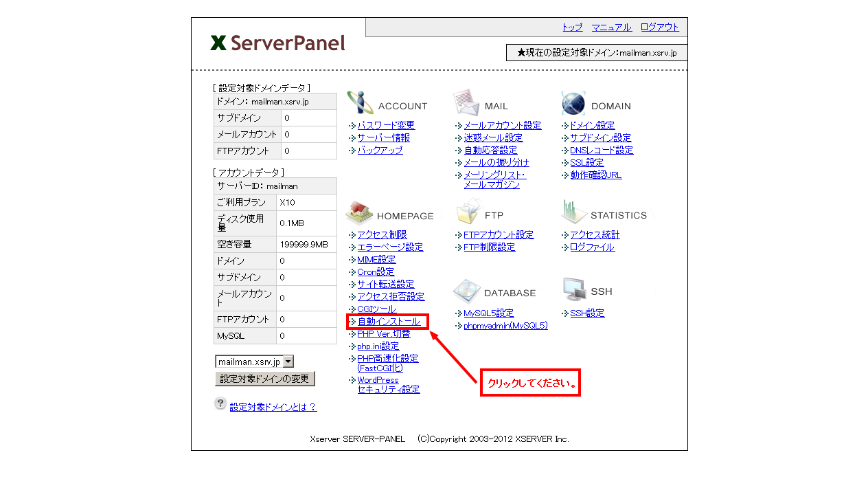
Task: Click the 設定対象ドメインの変更 button
Action: [x=265, y=379]
